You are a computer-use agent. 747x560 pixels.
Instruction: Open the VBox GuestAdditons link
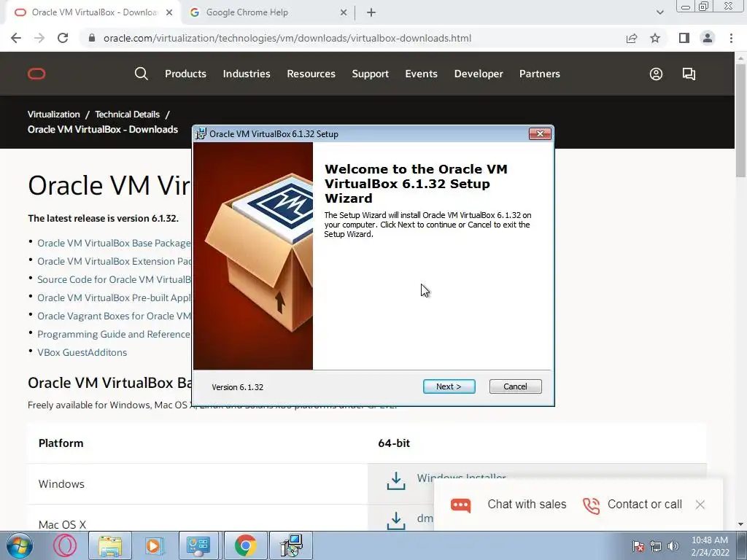[82, 352]
